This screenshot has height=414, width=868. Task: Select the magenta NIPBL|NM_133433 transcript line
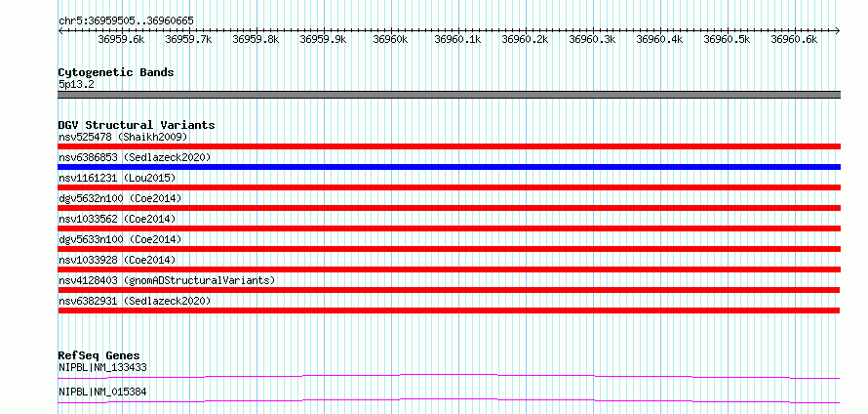pyautogui.click(x=450, y=376)
